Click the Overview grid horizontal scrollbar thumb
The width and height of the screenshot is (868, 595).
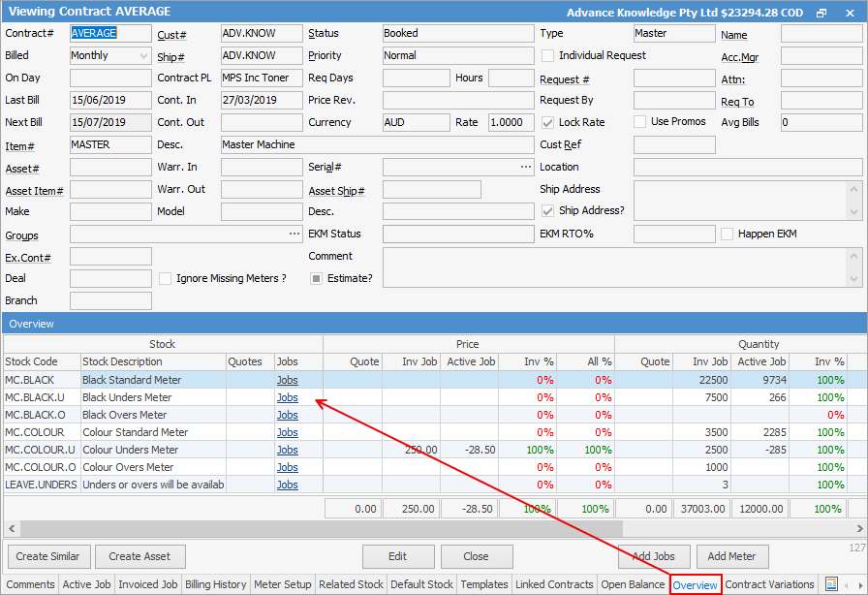(322, 528)
